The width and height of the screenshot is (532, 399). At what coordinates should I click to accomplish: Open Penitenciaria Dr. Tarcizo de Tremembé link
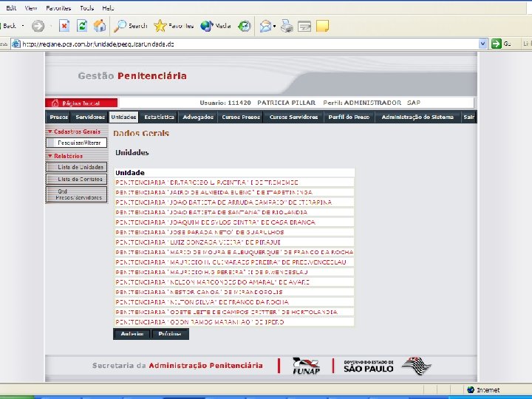[207, 183]
